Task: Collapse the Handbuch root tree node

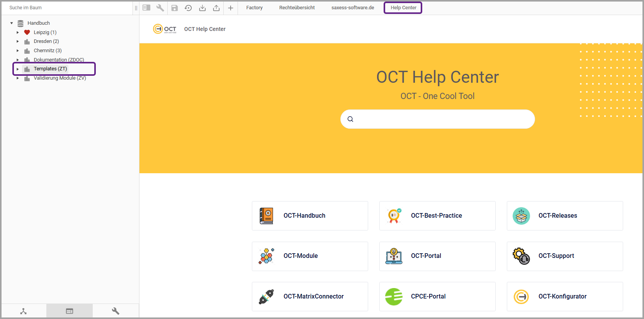Action: pyautogui.click(x=12, y=23)
